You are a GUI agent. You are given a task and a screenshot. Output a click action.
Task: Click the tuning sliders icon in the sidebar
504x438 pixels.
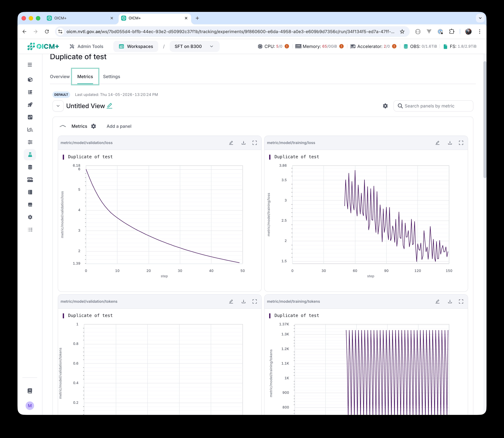click(x=30, y=142)
